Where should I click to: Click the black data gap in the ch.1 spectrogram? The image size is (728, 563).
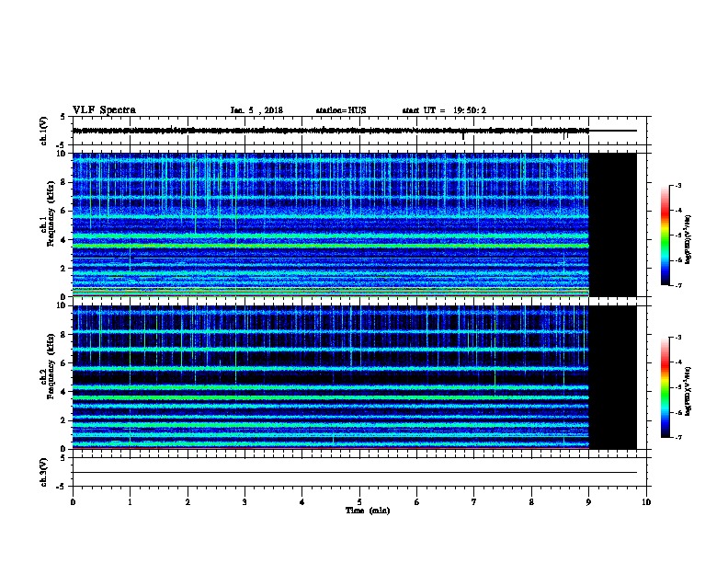click(x=612, y=224)
